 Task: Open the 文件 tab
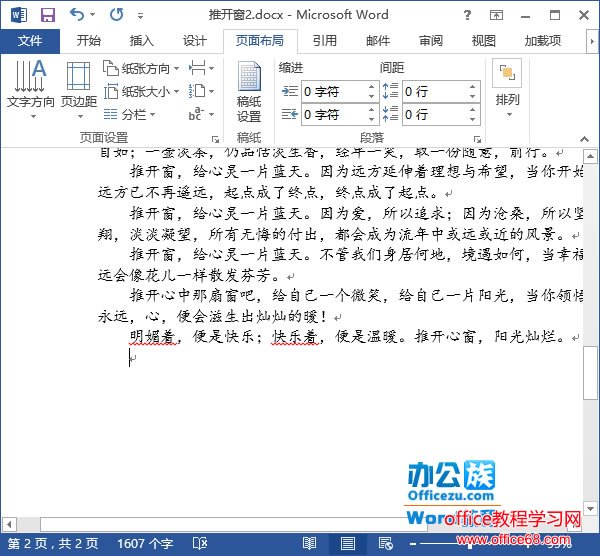[x=30, y=41]
